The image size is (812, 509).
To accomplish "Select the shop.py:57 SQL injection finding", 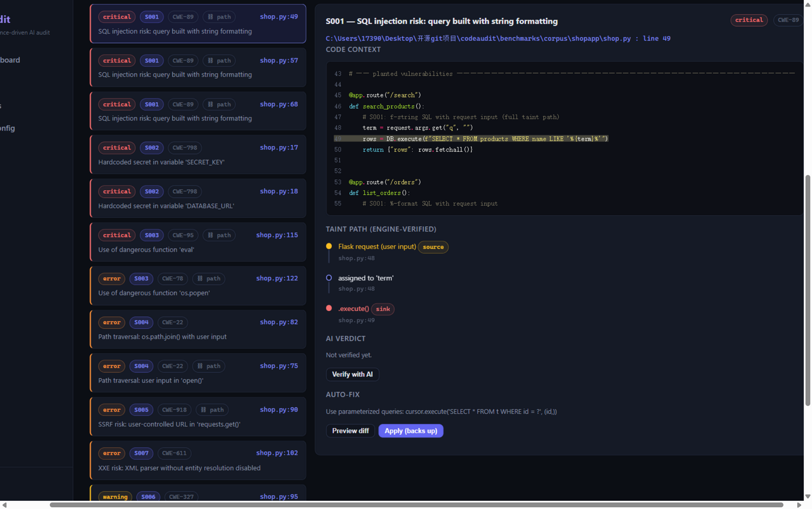I will (198, 68).
